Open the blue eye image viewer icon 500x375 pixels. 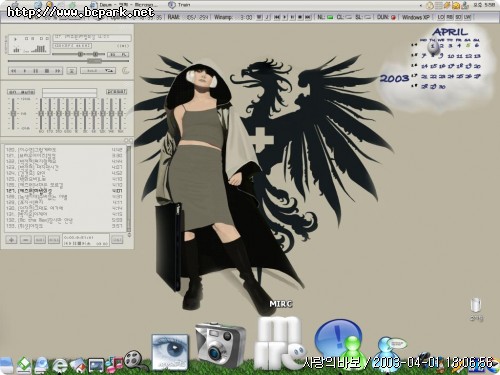[x=170, y=352]
